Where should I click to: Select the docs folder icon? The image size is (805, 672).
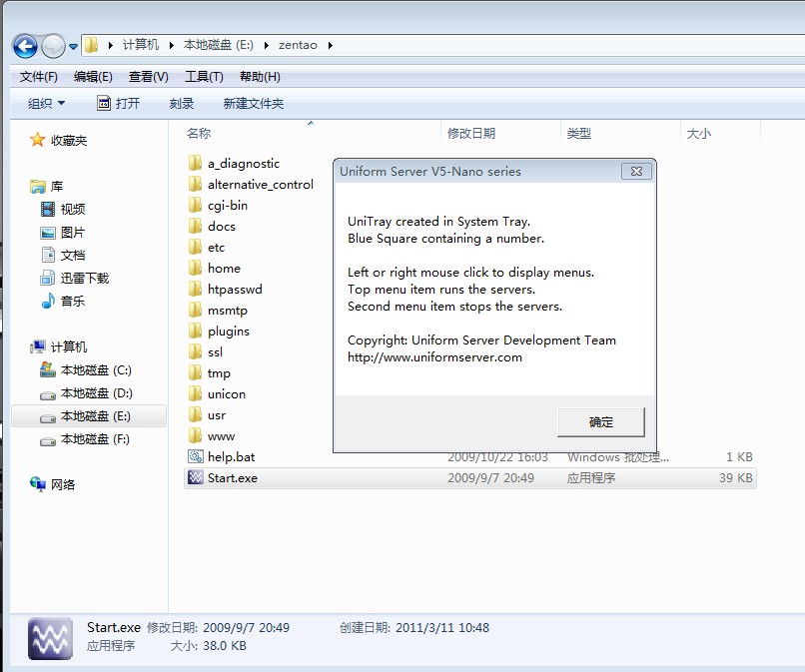(x=195, y=227)
